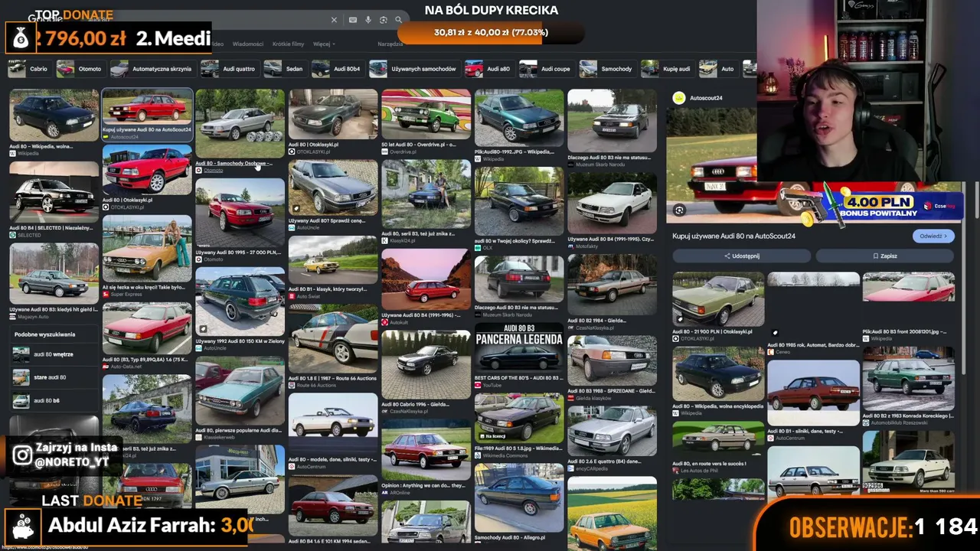Image resolution: width=980 pixels, height=551 pixels.
Task: Click the Route 66 Auctions favicon
Action: point(292,385)
